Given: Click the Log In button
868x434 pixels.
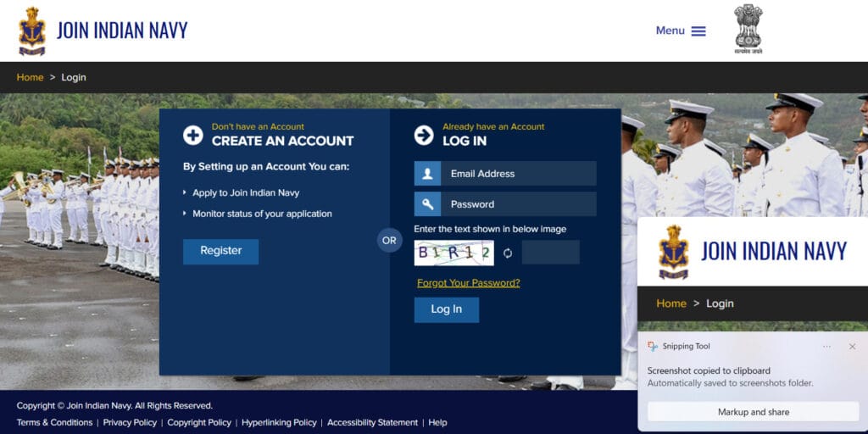Looking at the screenshot, I should coord(447,310).
